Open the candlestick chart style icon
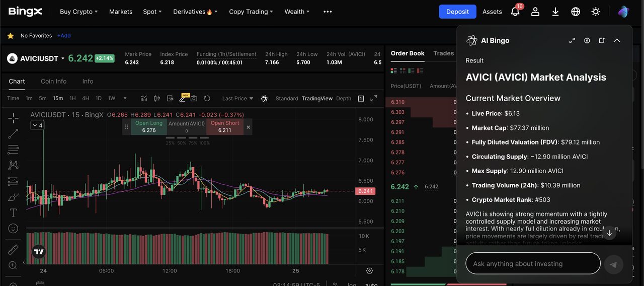This screenshot has width=644, height=286. click(156, 98)
